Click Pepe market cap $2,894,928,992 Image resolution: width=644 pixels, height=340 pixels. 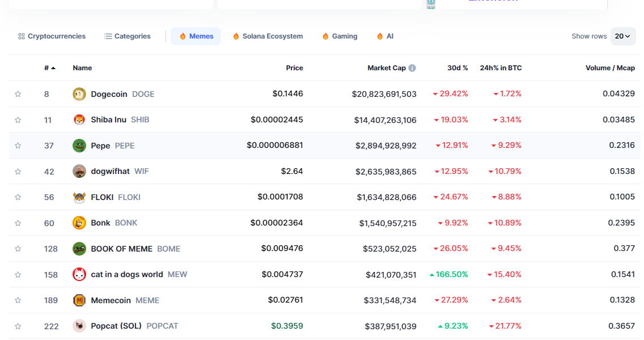pos(386,146)
